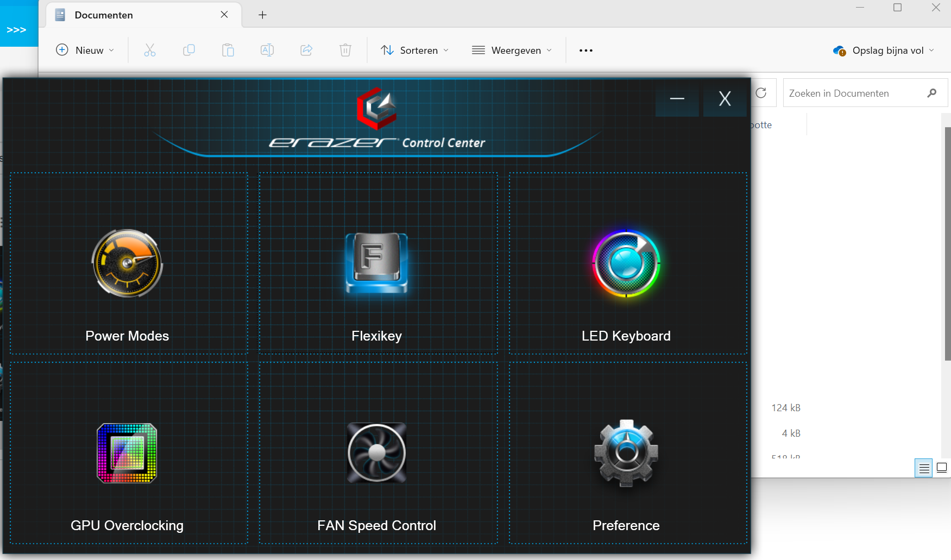Expand the Nieuw dropdown
The height and width of the screenshot is (560, 951).
coord(85,51)
